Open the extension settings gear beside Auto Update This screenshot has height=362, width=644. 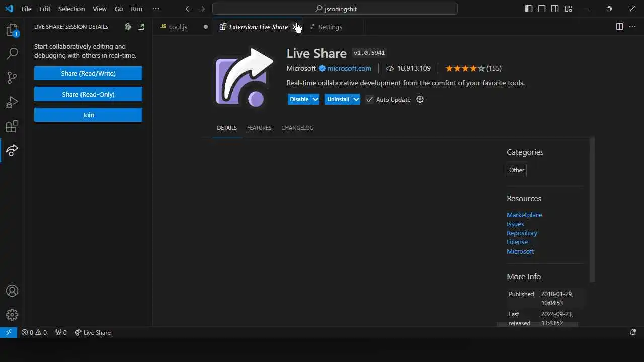click(x=420, y=99)
